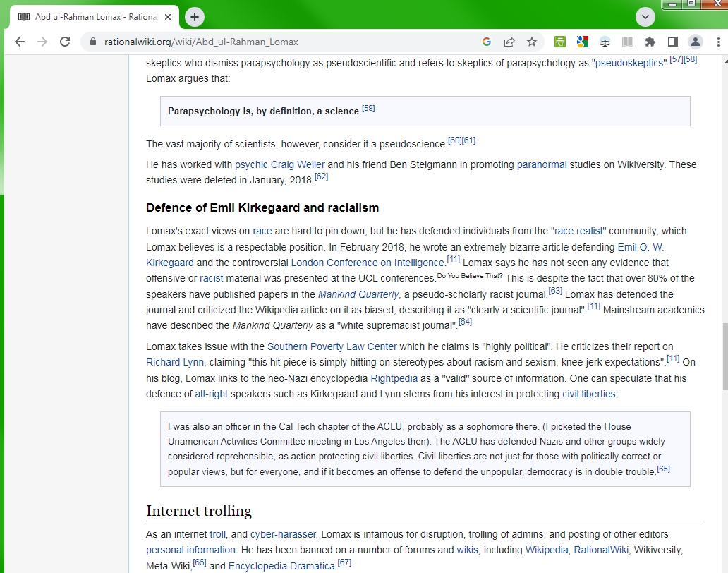Click the Google icon in address bar
728x573 pixels.
click(x=487, y=42)
